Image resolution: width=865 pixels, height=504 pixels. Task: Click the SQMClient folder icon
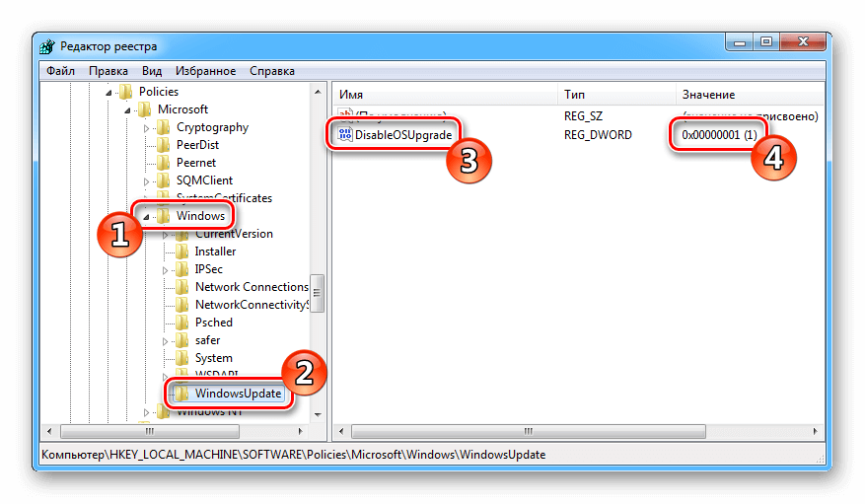(x=164, y=180)
